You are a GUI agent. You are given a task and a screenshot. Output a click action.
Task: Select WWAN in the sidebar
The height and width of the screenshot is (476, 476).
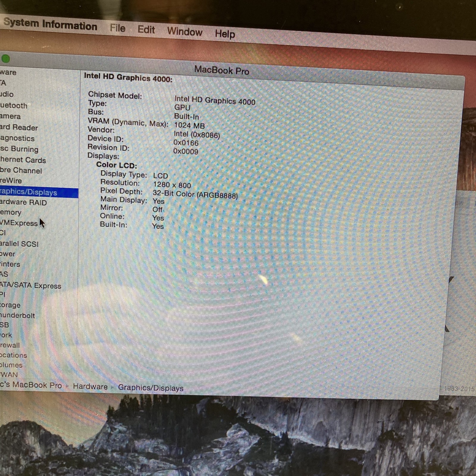pyautogui.click(x=9, y=375)
